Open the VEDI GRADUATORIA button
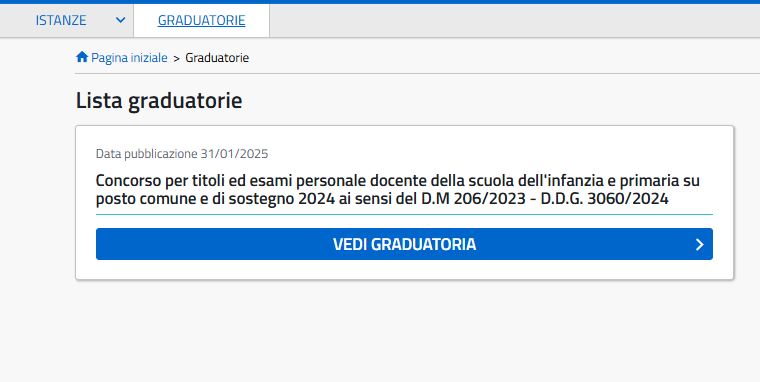 pyautogui.click(x=404, y=244)
